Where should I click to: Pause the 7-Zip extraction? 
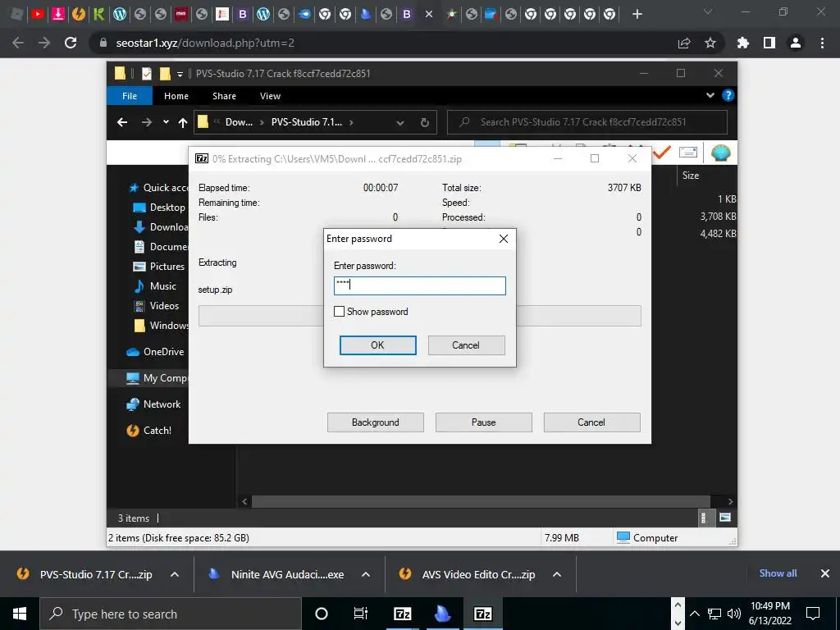484,422
